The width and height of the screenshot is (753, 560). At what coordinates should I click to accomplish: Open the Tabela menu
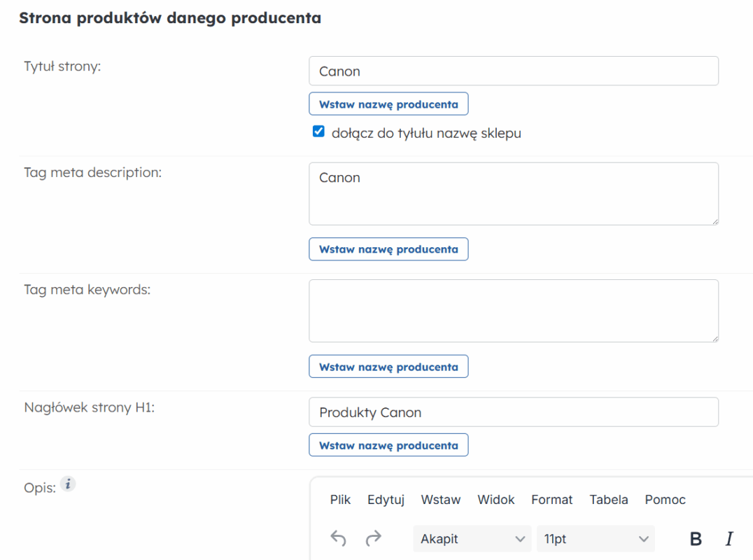click(x=608, y=500)
